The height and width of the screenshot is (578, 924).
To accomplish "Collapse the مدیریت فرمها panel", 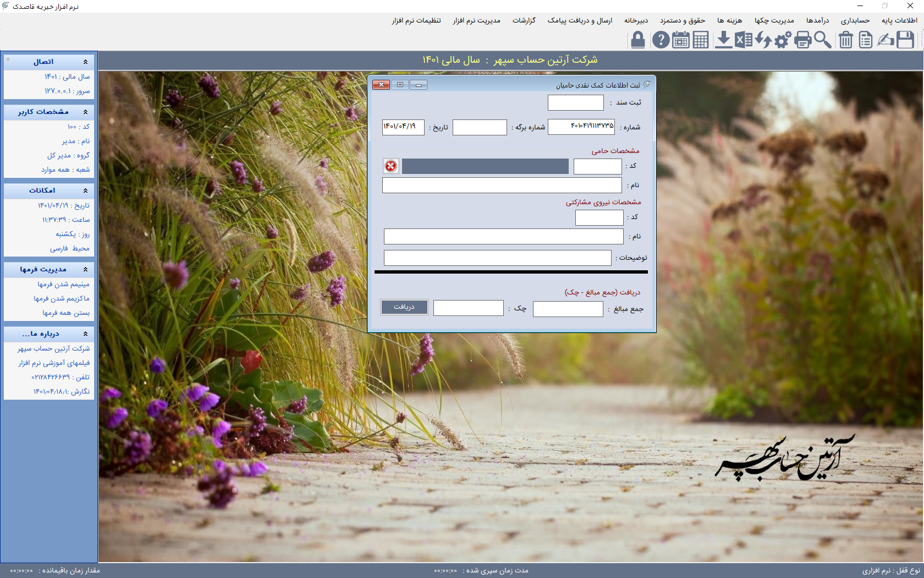I will coord(85,269).
